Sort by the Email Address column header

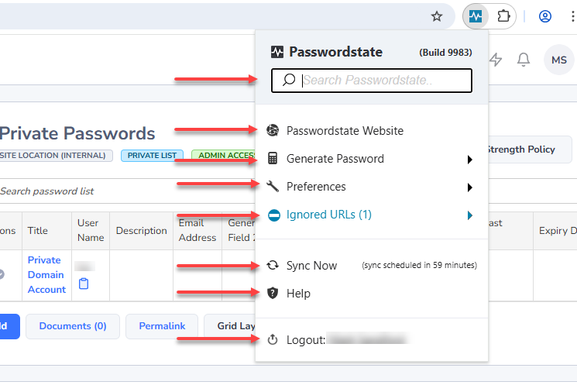(197, 230)
